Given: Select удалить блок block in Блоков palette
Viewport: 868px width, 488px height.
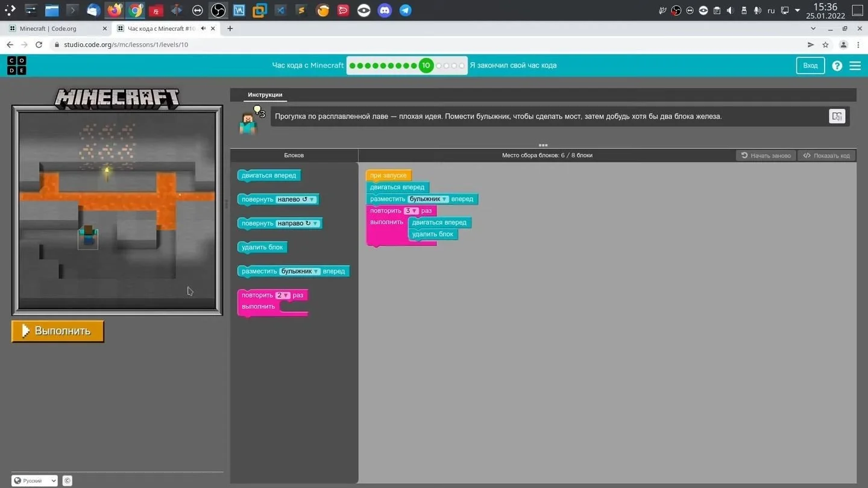Looking at the screenshot, I should tap(263, 248).
